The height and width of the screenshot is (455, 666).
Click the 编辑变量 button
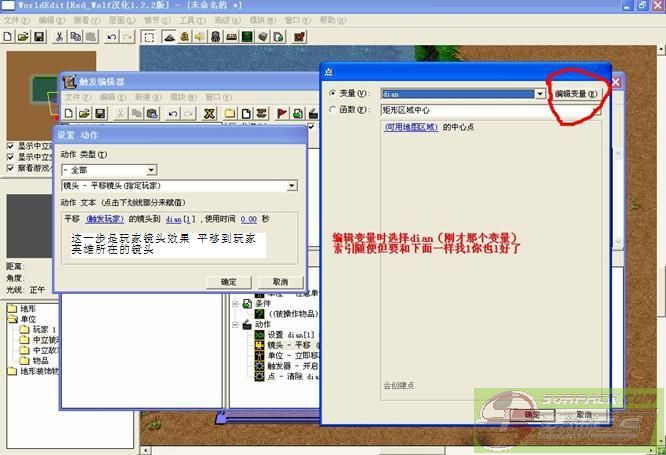[577, 93]
